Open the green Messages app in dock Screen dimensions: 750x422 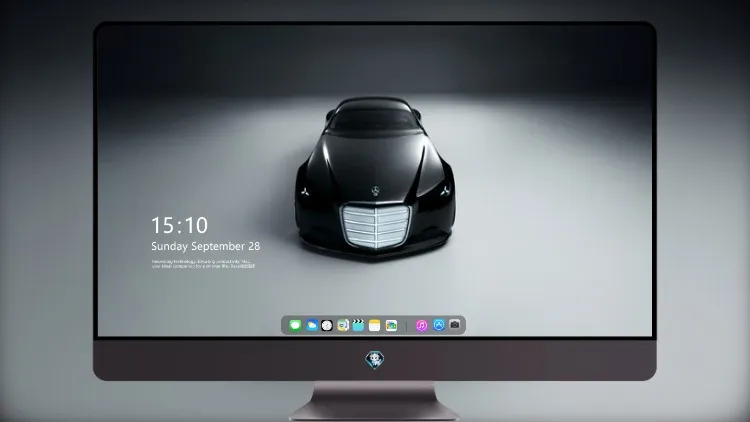point(295,325)
